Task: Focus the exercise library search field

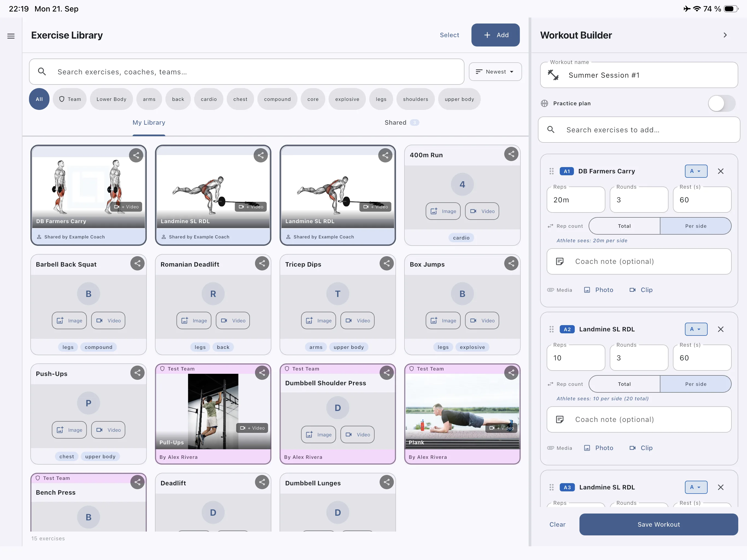Action: click(x=247, y=72)
